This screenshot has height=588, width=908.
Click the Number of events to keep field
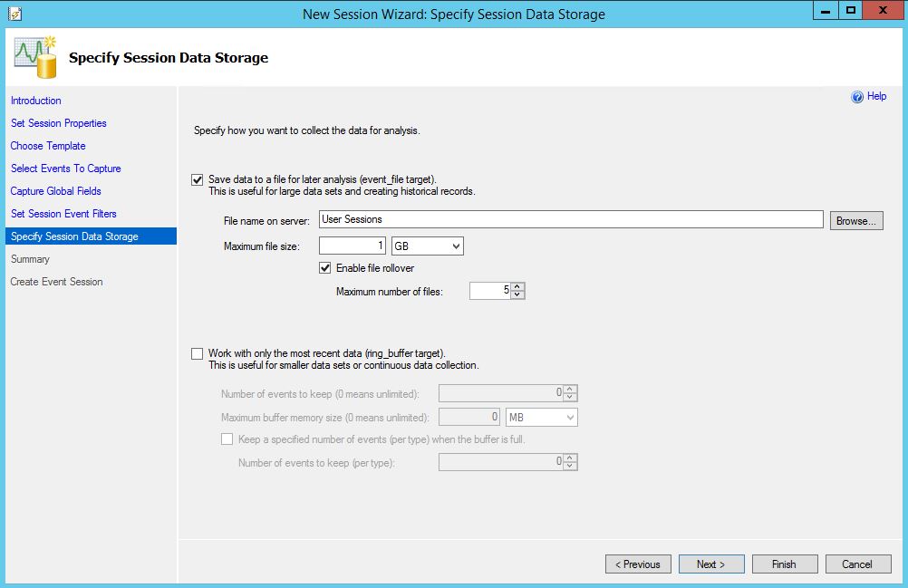tap(501, 393)
